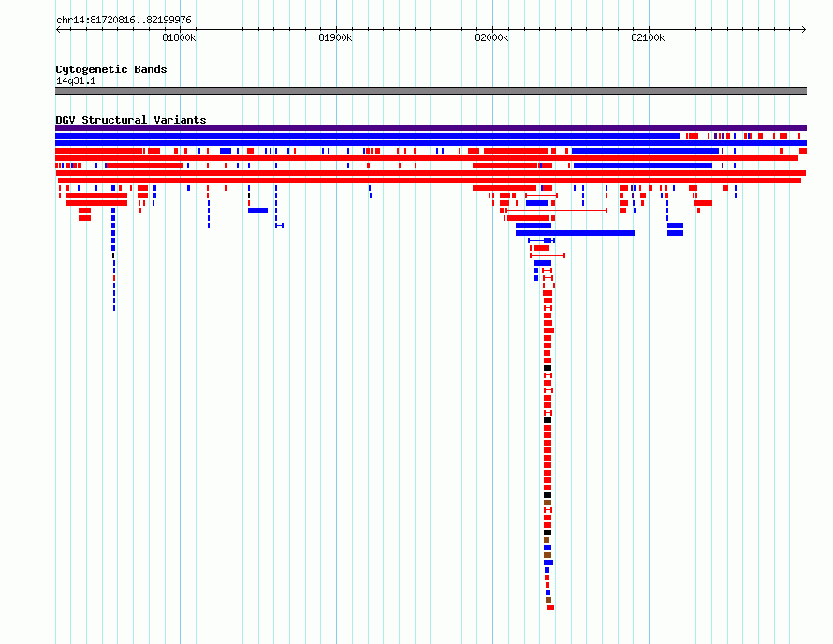This screenshot has width=833, height=644.
Task: Open the Cytogenetic Bands track title
Action: click(x=111, y=69)
